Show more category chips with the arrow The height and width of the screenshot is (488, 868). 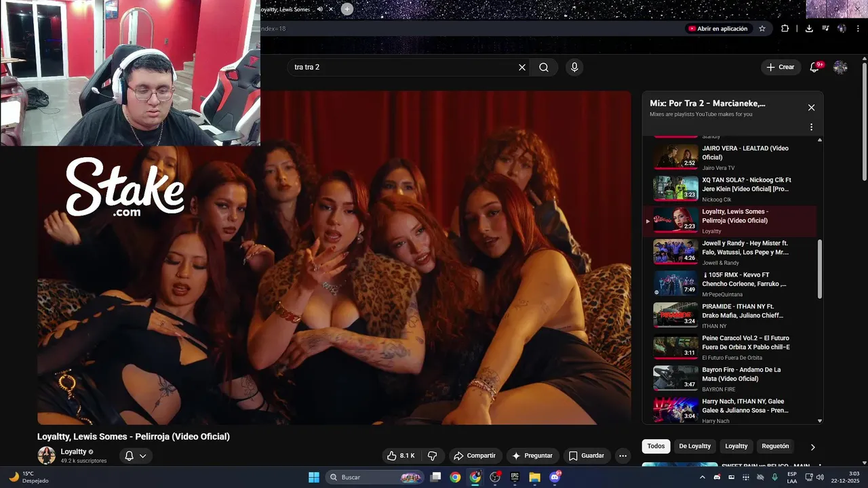pyautogui.click(x=812, y=447)
